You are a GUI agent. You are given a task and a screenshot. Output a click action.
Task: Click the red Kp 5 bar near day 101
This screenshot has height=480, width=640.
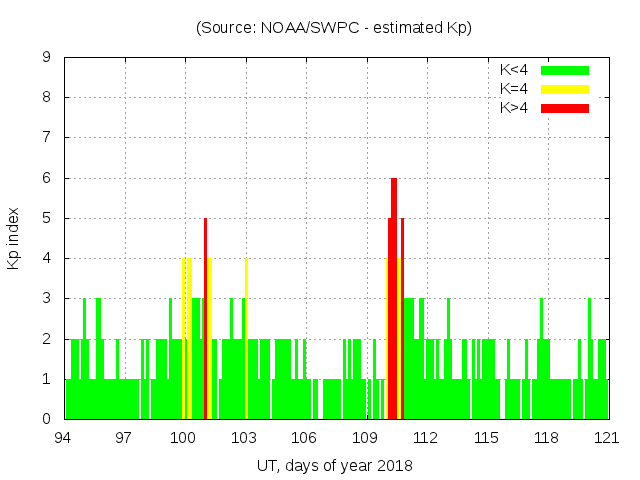click(x=205, y=320)
